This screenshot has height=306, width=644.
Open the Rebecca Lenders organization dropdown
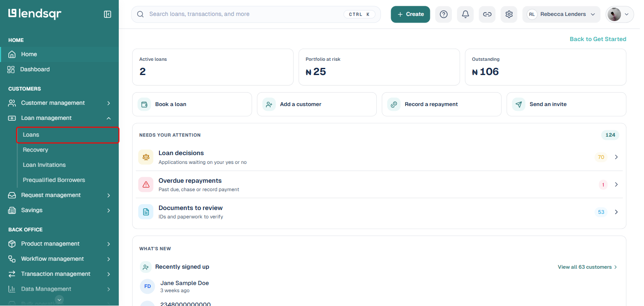(561, 14)
